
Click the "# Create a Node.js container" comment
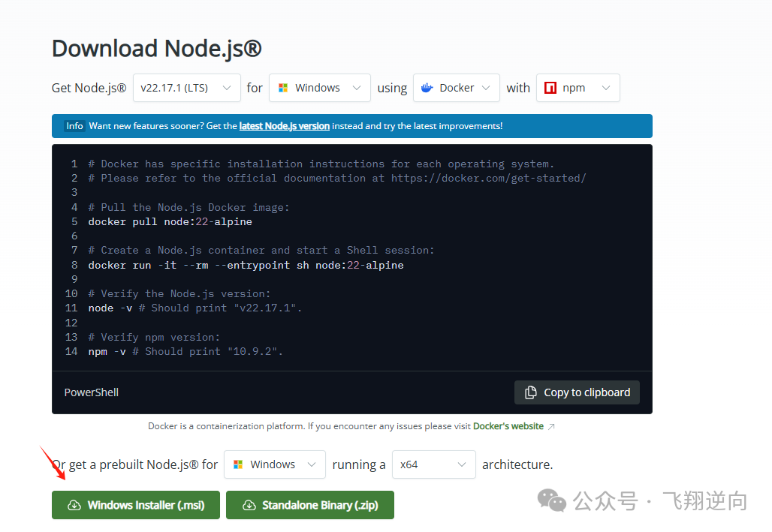261,250
